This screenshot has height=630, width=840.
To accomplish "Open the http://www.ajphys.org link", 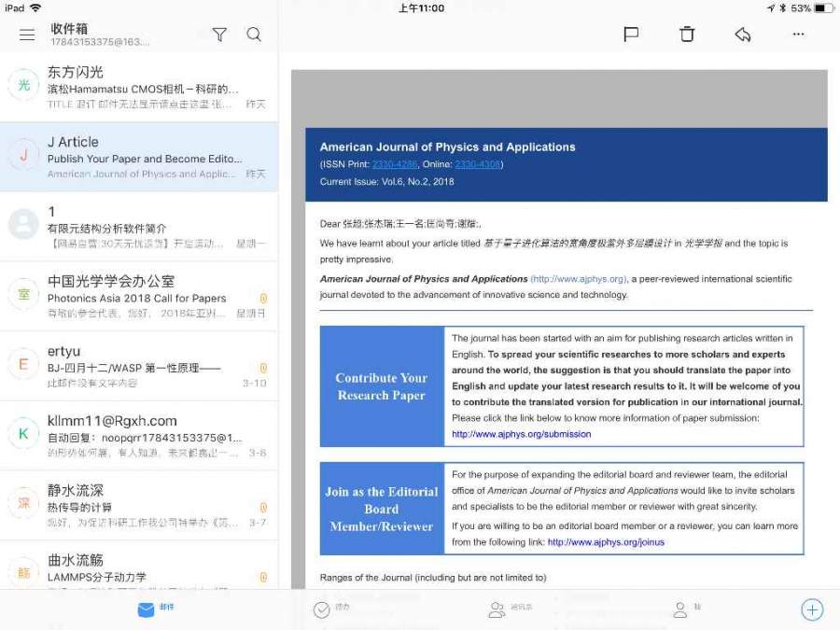I will point(579,279).
